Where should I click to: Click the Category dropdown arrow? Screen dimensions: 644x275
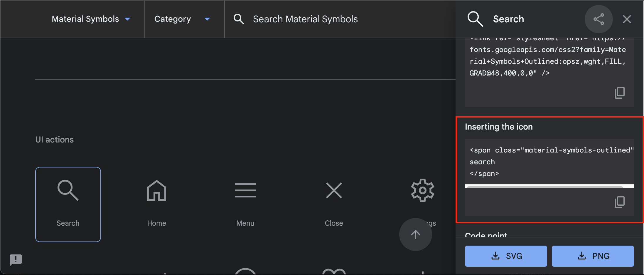point(207,19)
